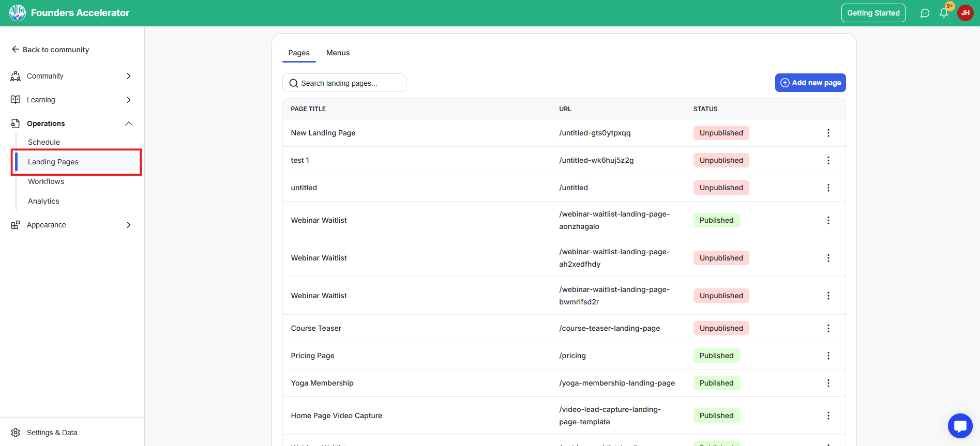Open more options for Yoga Membership row

click(x=828, y=383)
